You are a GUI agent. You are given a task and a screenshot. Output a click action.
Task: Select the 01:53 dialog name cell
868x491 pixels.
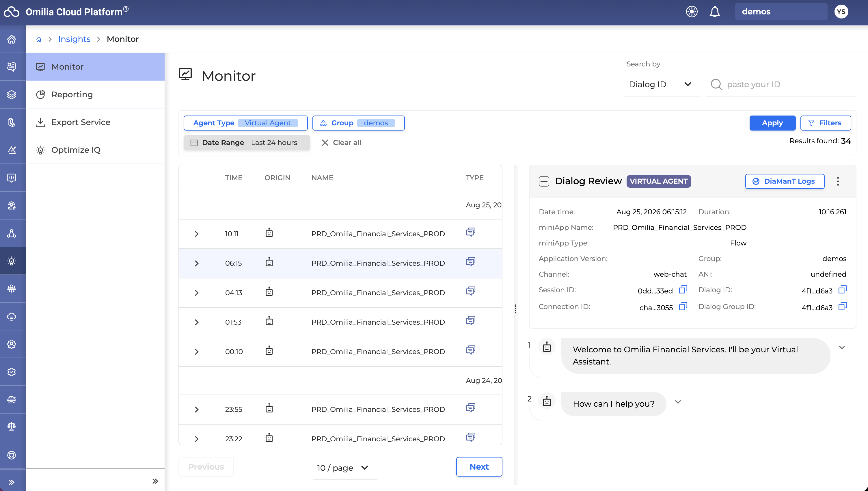coord(378,322)
